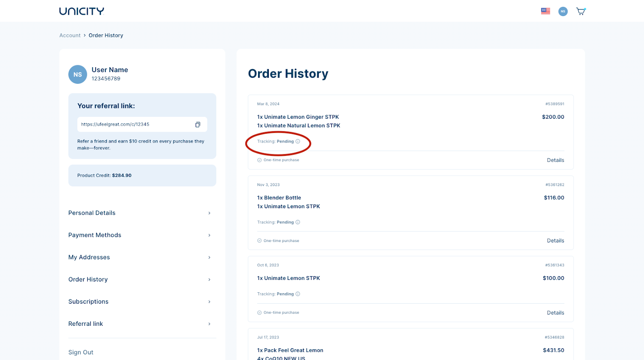Click the info icon beside Pending on the Mar 8 order
644x360 pixels.
point(298,141)
